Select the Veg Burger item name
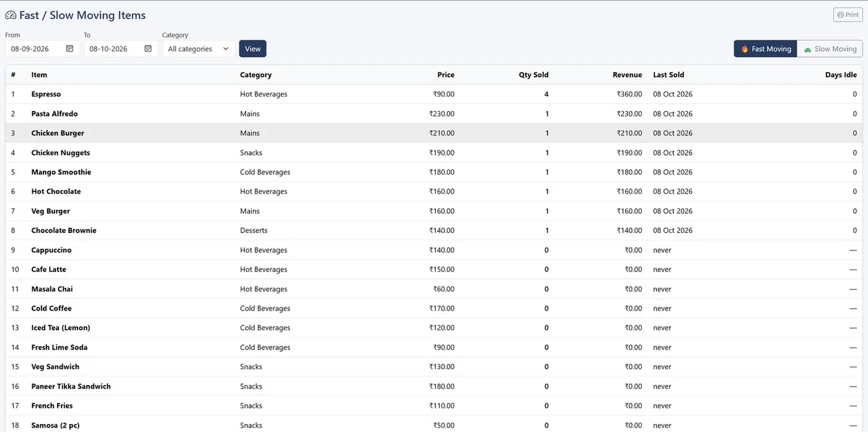Screen dimensions: 868x432 [x=51, y=211]
